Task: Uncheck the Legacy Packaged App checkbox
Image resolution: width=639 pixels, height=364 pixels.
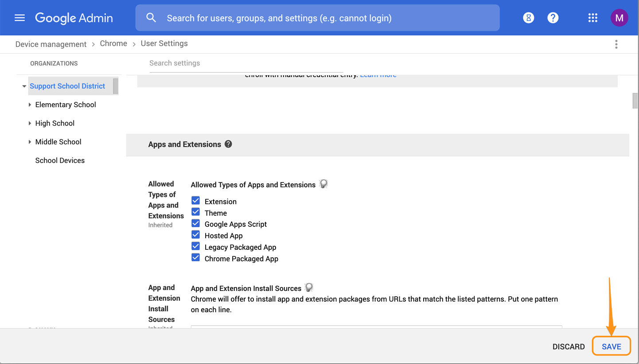Action: [x=195, y=246]
